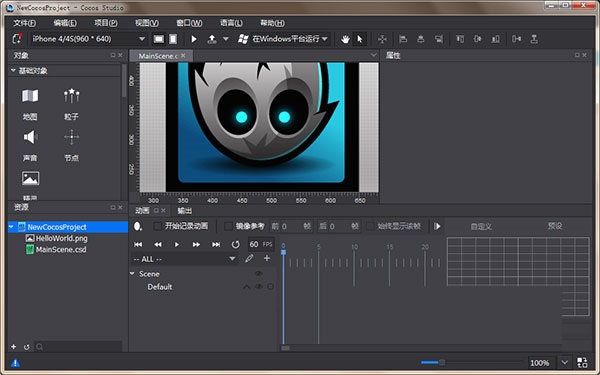Select the arrow pointer tool
600x375 pixels.
coord(360,39)
